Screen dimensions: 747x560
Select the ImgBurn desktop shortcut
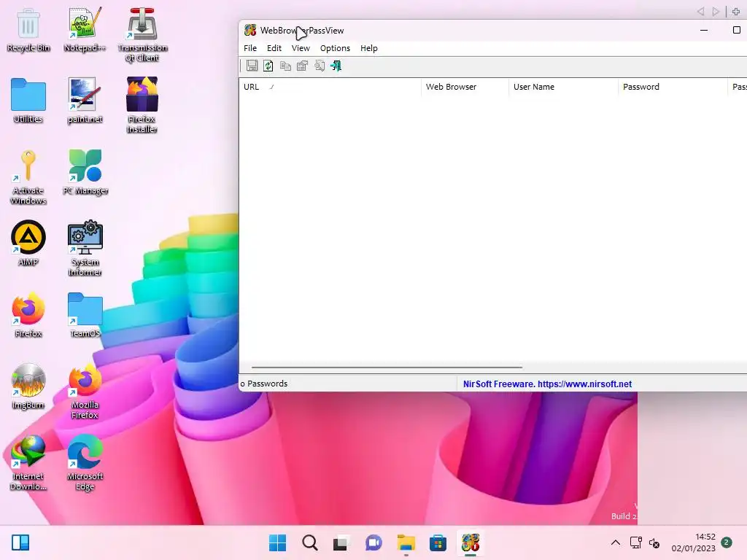(28, 386)
